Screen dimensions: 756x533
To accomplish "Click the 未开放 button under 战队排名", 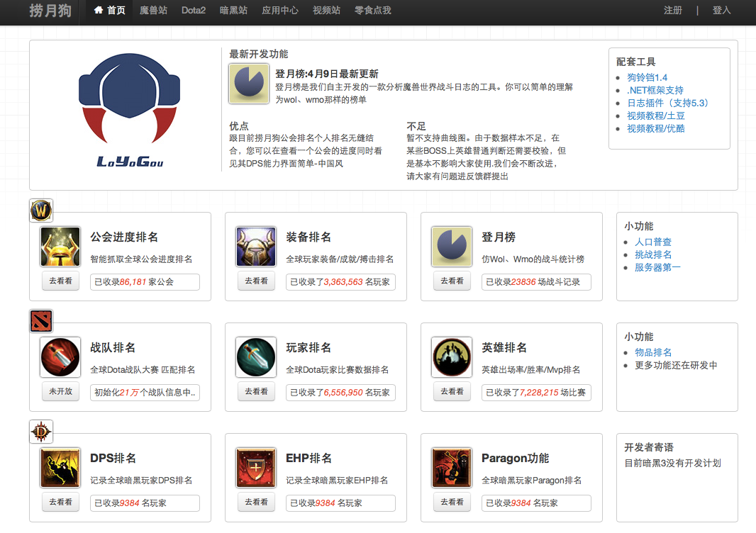I will [60, 391].
